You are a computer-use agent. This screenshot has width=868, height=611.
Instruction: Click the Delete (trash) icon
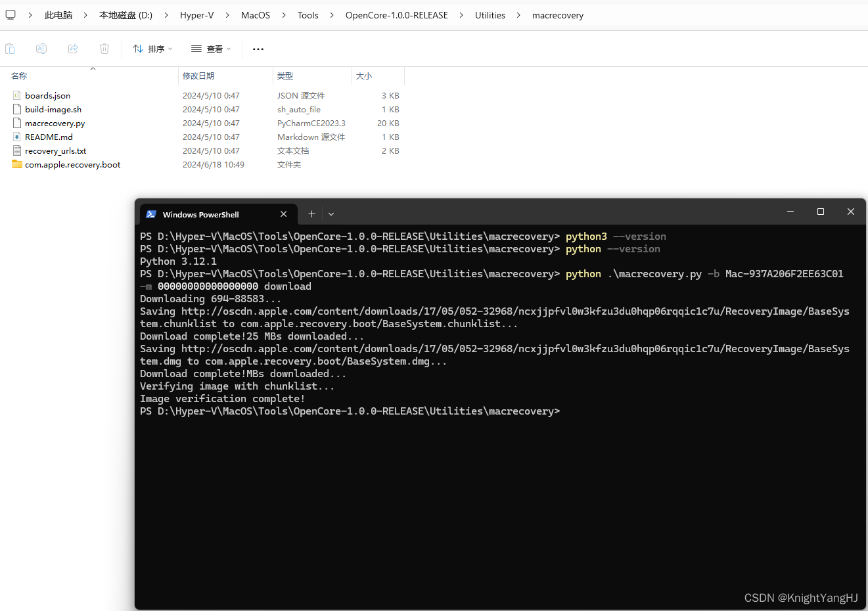(x=104, y=49)
